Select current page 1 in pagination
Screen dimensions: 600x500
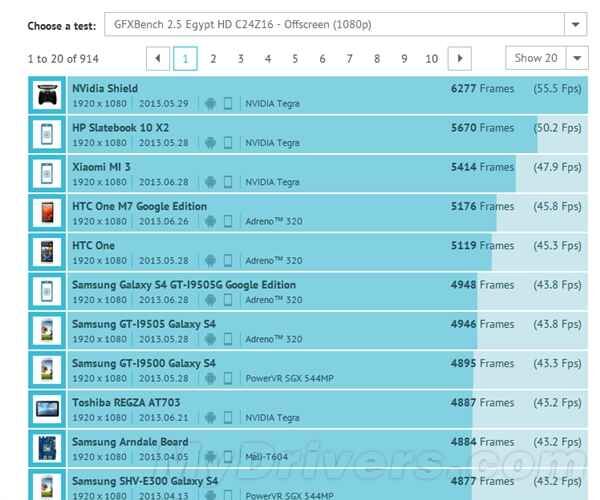click(185, 59)
